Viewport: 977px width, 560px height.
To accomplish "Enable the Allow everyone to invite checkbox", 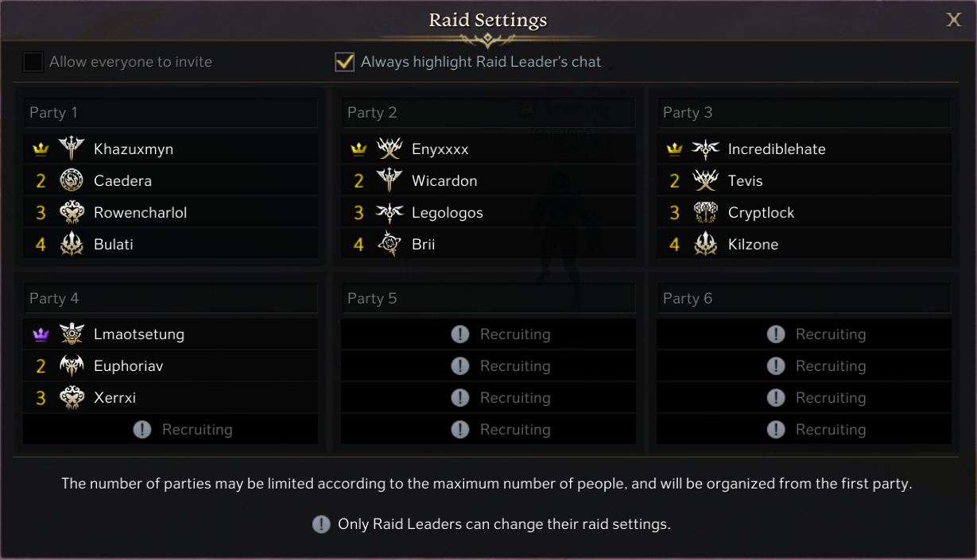I will coord(33,62).
